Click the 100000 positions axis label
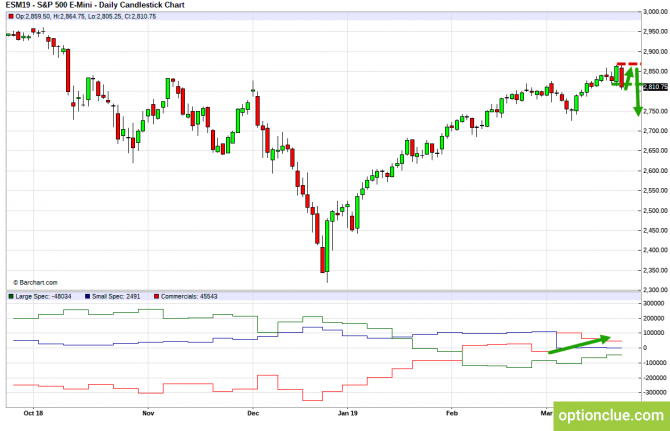Image resolution: width=670 pixels, height=431 pixels. 654,333
